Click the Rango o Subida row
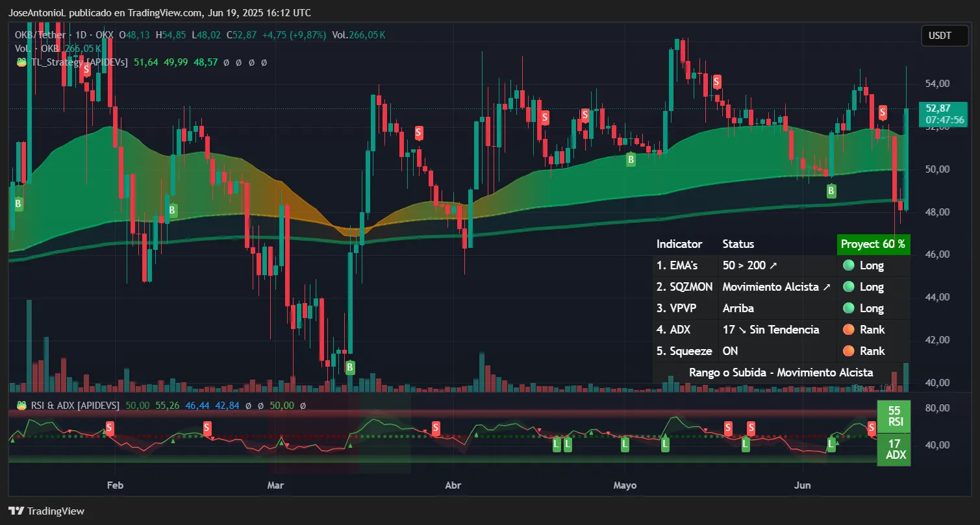Screen dimensions: 980x525 point(781,372)
